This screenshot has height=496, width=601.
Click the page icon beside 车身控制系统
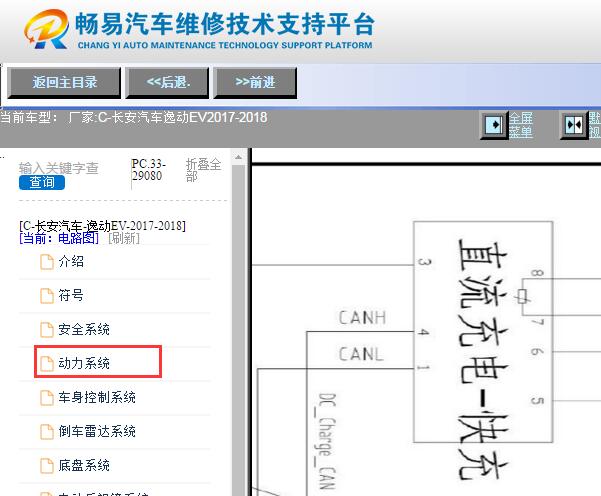coord(47,397)
